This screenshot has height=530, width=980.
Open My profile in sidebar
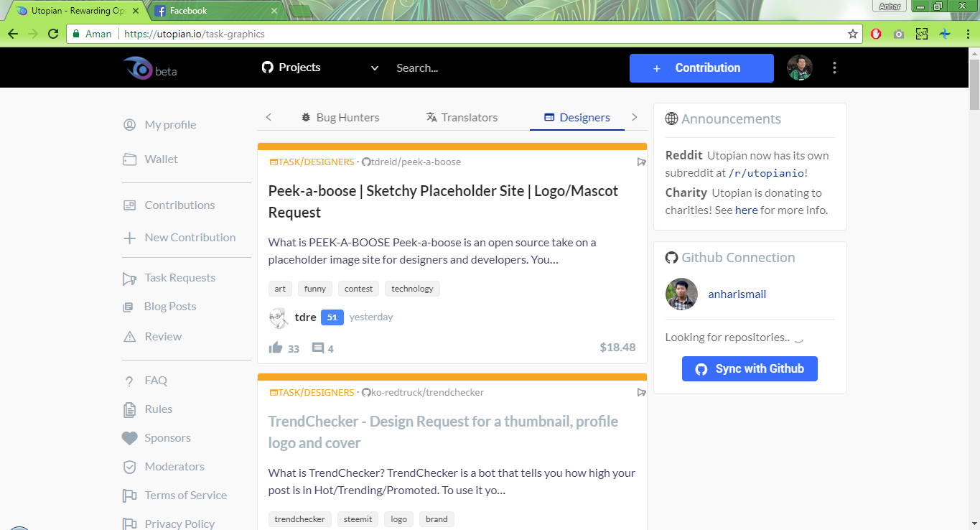pos(170,125)
